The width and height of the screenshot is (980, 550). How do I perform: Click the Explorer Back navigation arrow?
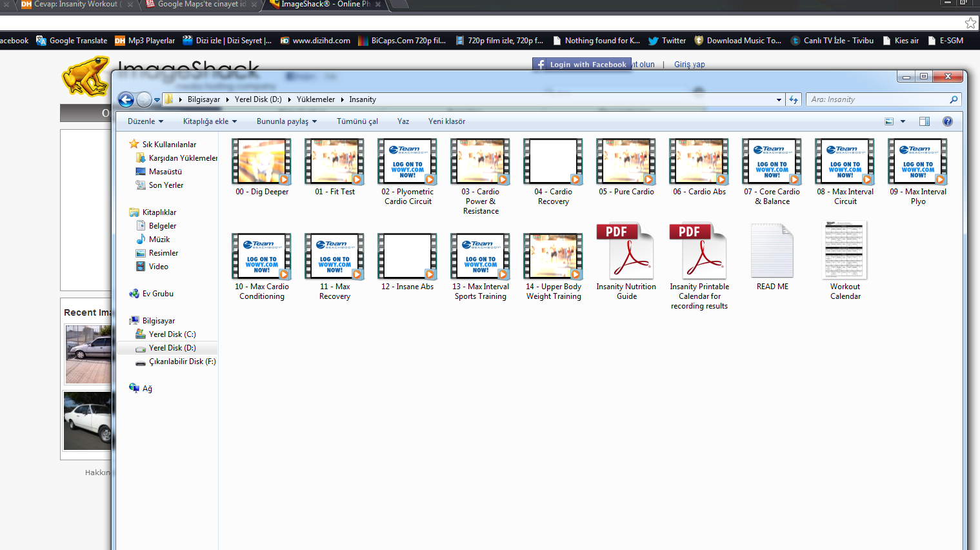pyautogui.click(x=126, y=99)
